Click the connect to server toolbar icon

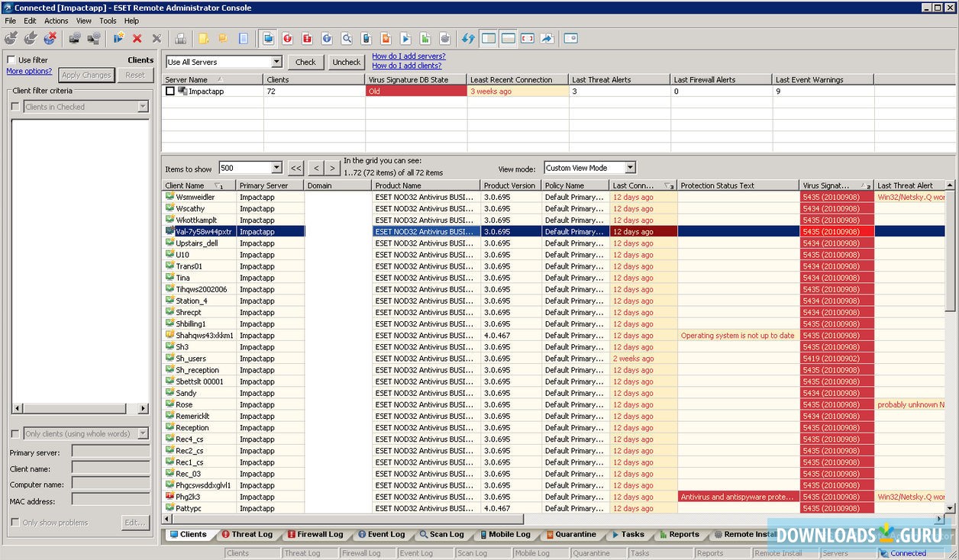(11, 38)
